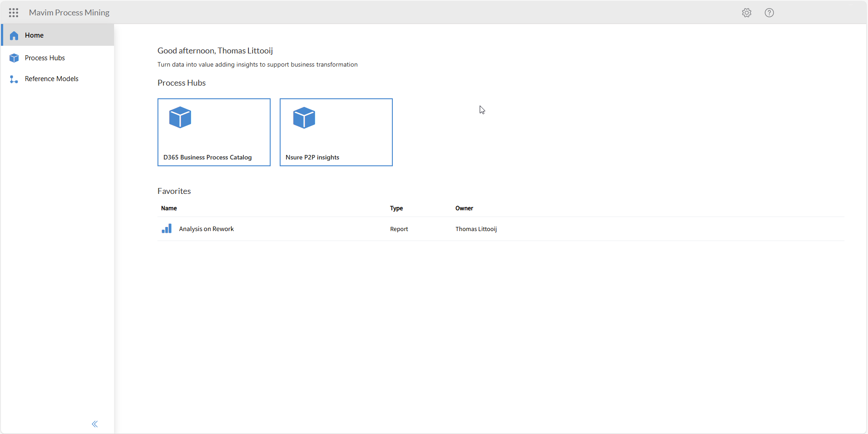Image resolution: width=868 pixels, height=434 pixels.
Task: Go to Process Hubs in the sidebar
Action: pyautogui.click(x=45, y=58)
